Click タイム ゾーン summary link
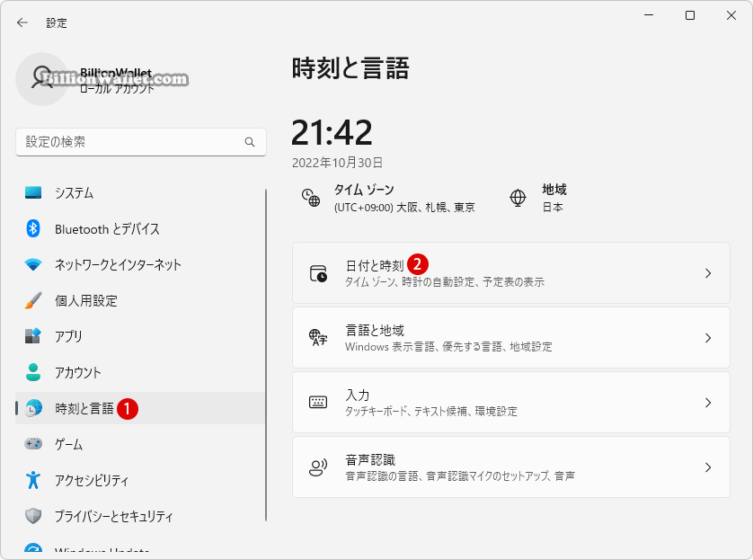 tap(388, 198)
